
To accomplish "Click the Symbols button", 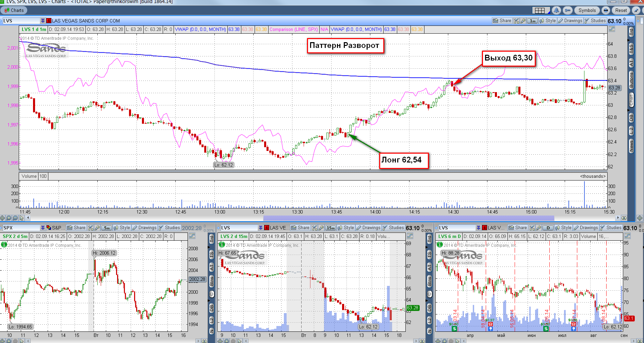I will [587, 10].
